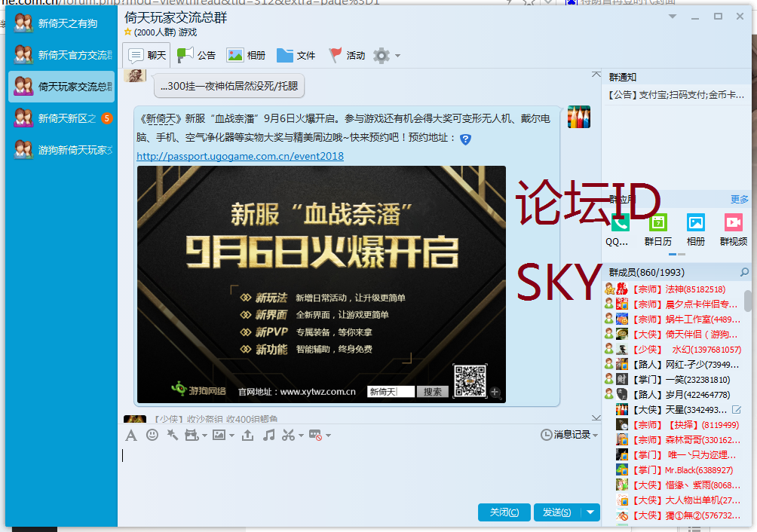Open group settings gear icon
Viewport: 757px width, 532px height.
point(382,56)
